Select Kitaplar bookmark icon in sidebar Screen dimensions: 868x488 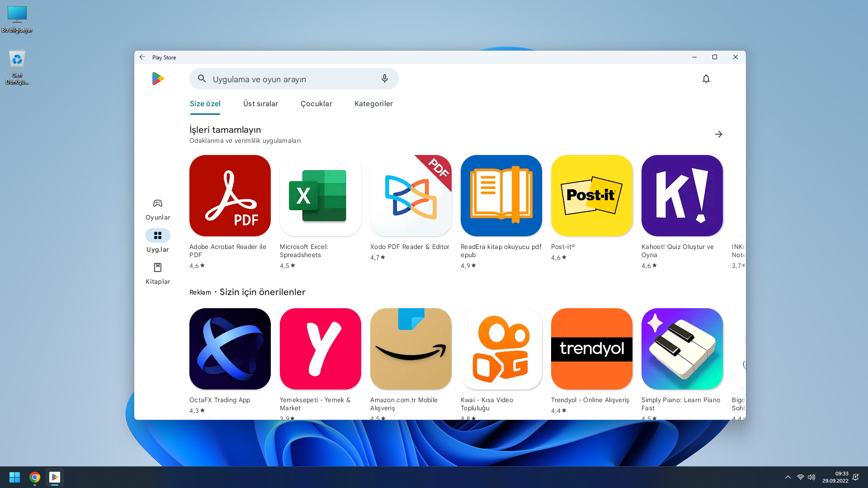click(157, 267)
